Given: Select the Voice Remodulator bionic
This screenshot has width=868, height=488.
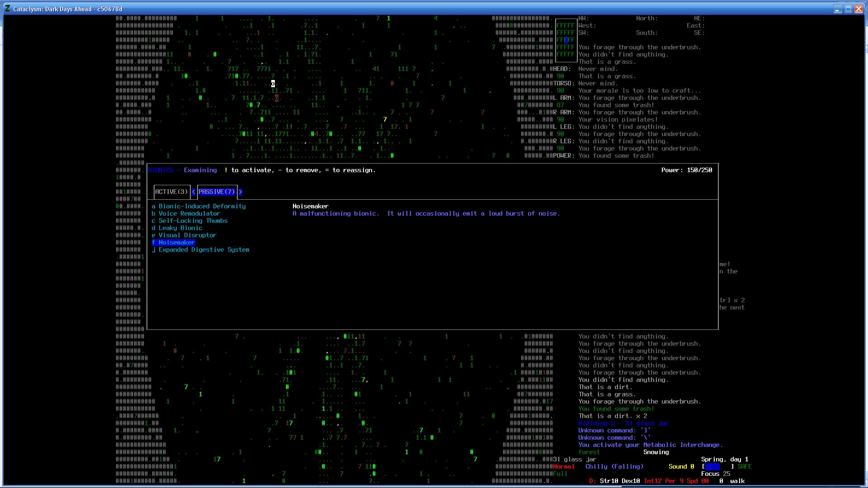Looking at the screenshot, I should pos(189,214).
